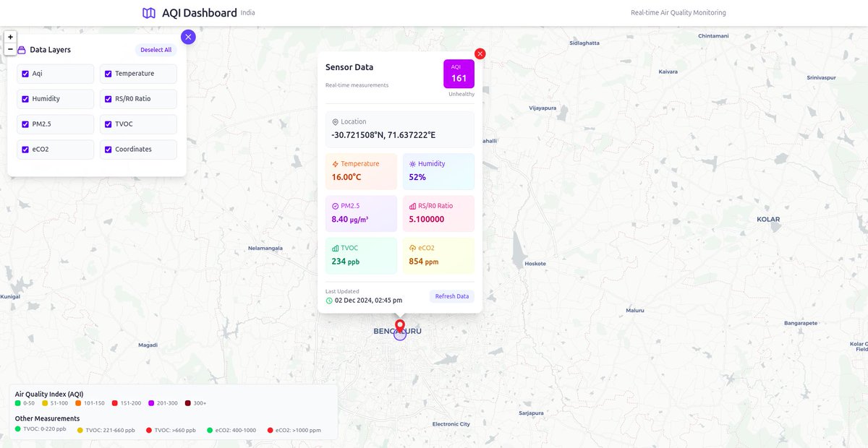Zoom in using the plus map control
This screenshot has height=448, width=868.
pyautogui.click(x=10, y=36)
